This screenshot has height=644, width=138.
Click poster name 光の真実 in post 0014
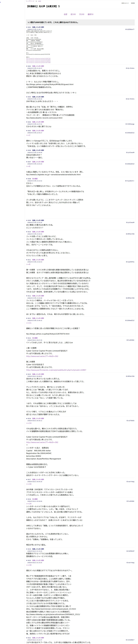[35, 338]
